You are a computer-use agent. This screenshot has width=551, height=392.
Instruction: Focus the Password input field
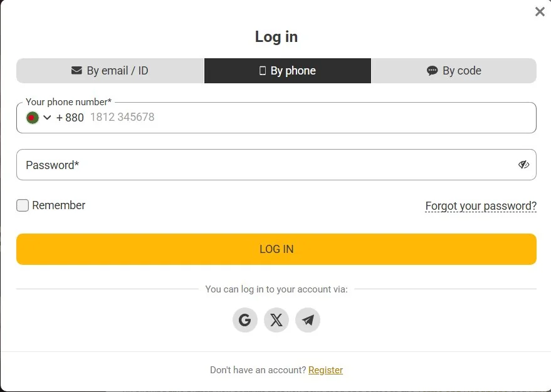click(276, 165)
